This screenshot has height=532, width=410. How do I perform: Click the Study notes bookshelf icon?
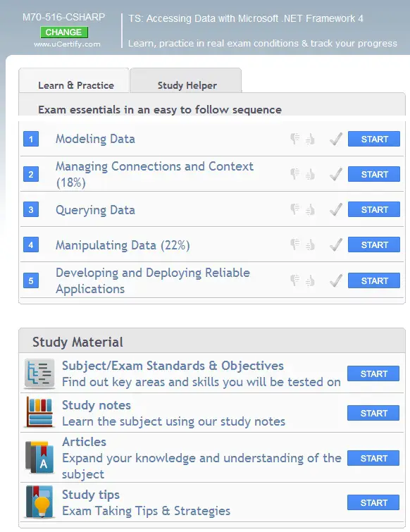pos(39,413)
